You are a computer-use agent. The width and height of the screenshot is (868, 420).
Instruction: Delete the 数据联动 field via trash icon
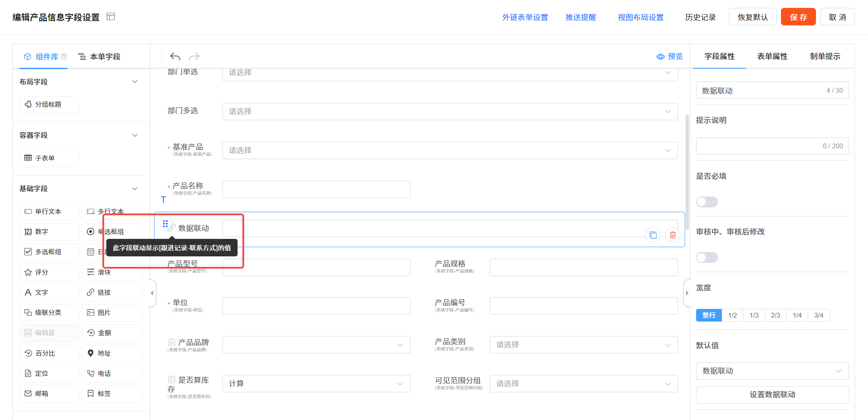(x=672, y=235)
